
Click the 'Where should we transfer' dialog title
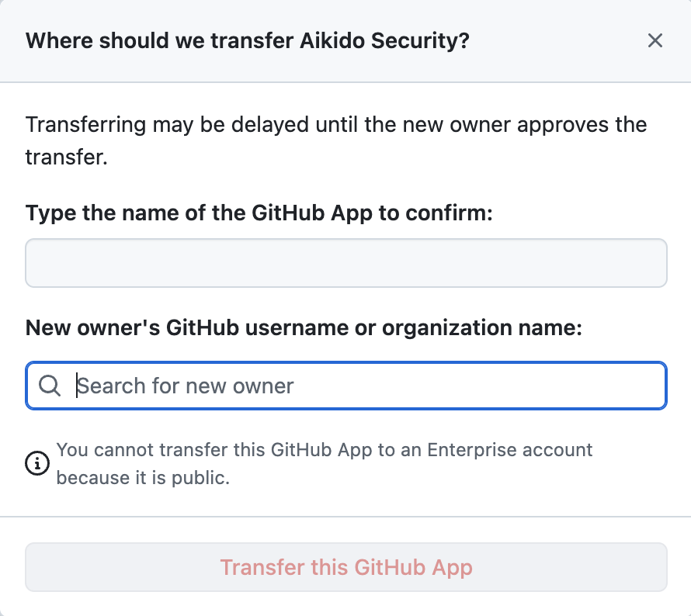pyautogui.click(x=248, y=40)
